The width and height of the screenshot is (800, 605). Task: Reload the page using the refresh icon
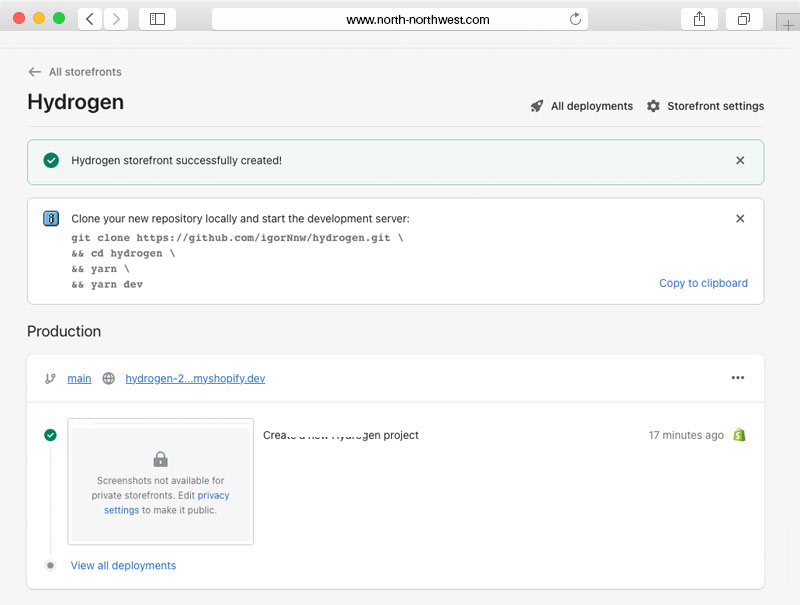pos(575,19)
